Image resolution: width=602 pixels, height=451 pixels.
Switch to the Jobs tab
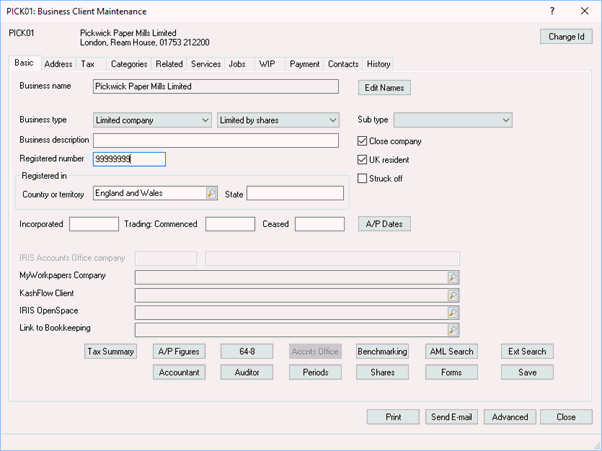tap(237, 64)
